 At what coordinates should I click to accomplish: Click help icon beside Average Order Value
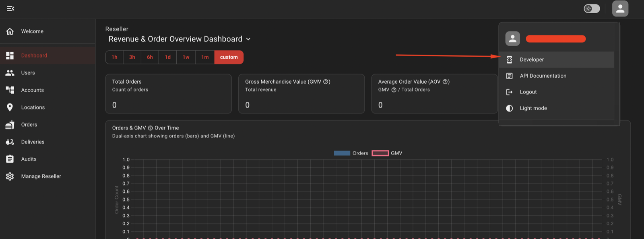pyautogui.click(x=445, y=82)
